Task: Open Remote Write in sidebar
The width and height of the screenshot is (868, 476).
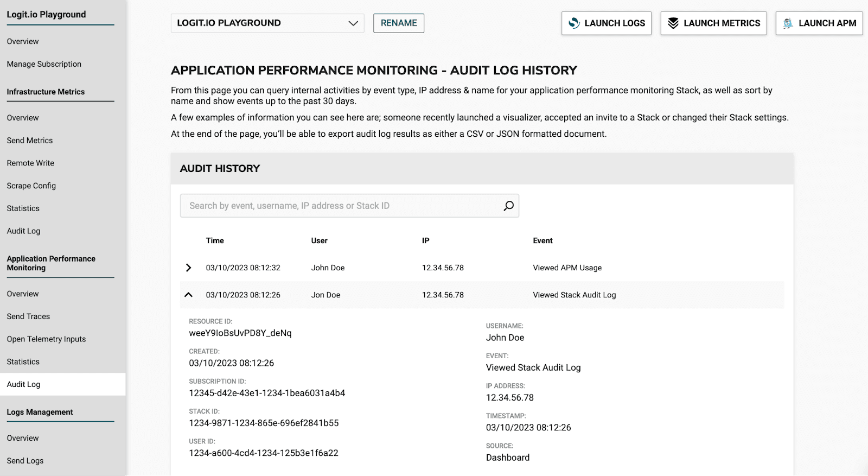Action: (x=30, y=163)
